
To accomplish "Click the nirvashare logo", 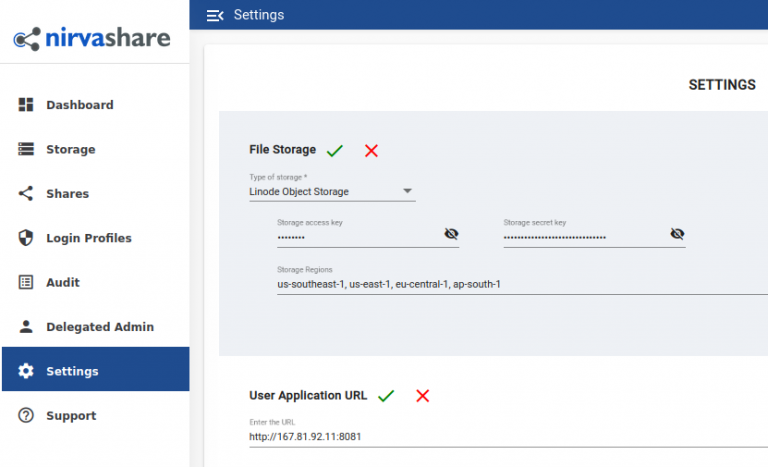I will [92, 38].
